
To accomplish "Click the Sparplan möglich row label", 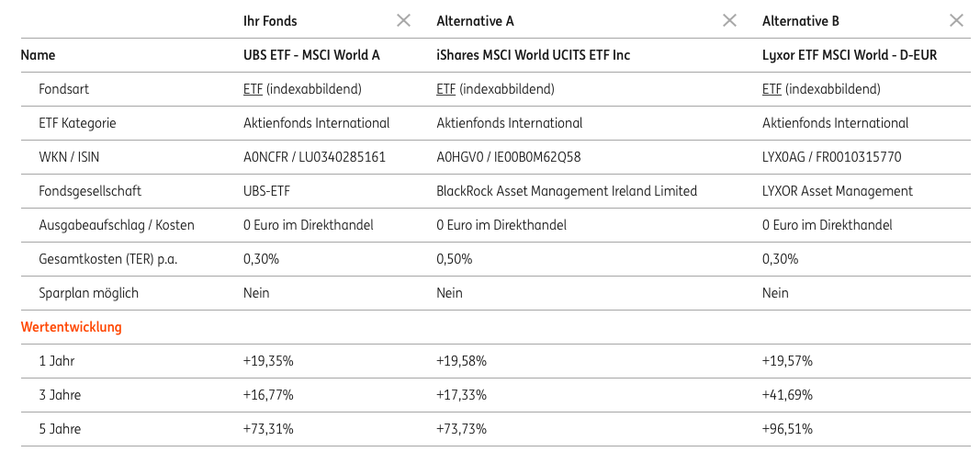I will [89, 293].
